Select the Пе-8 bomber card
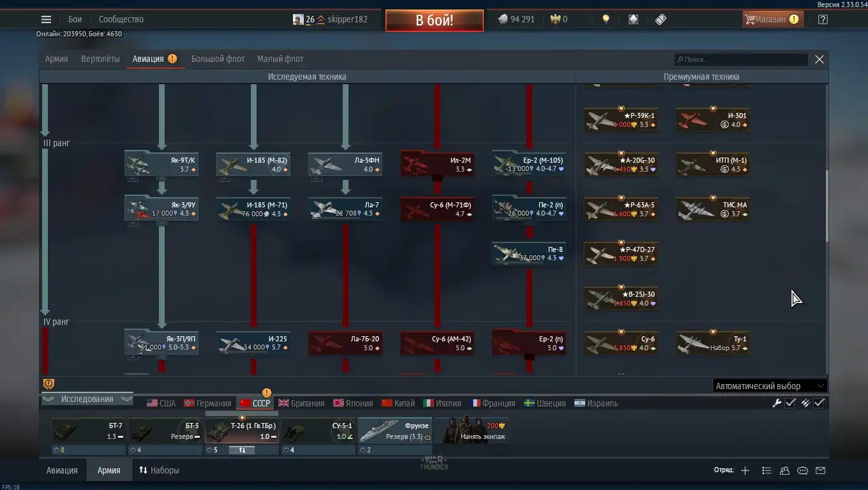 click(529, 253)
